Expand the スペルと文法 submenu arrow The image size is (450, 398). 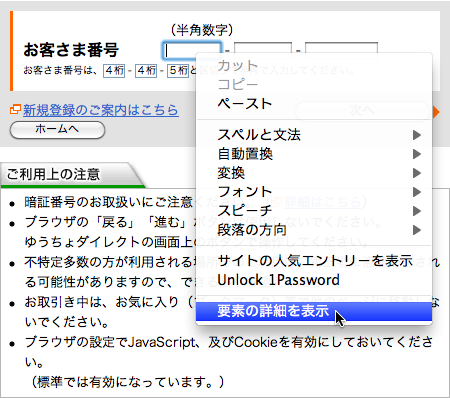click(x=417, y=135)
